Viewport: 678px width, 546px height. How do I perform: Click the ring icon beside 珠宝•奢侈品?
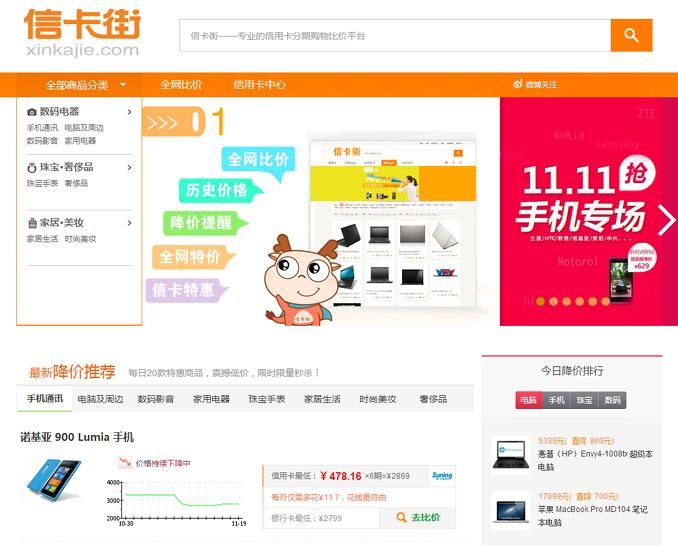pos(32,167)
